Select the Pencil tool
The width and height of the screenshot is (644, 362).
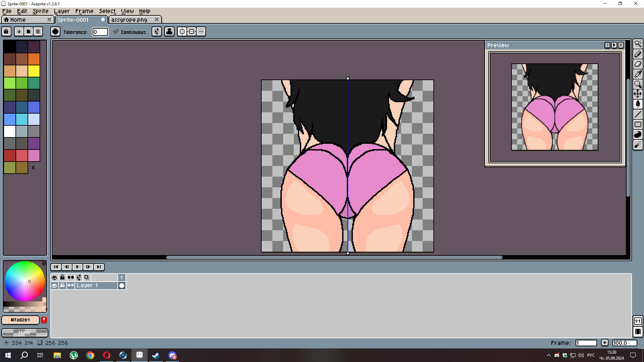pyautogui.click(x=638, y=54)
